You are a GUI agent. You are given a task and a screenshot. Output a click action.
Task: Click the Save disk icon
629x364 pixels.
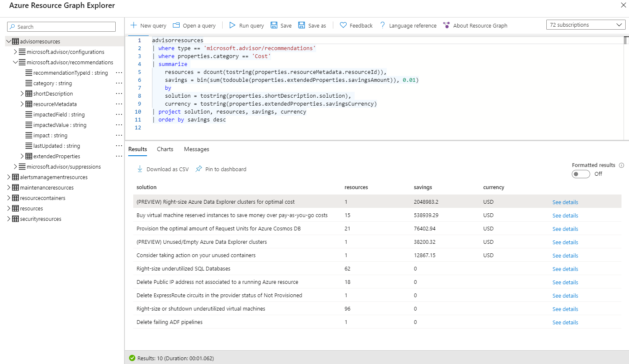pyautogui.click(x=274, y=25)
